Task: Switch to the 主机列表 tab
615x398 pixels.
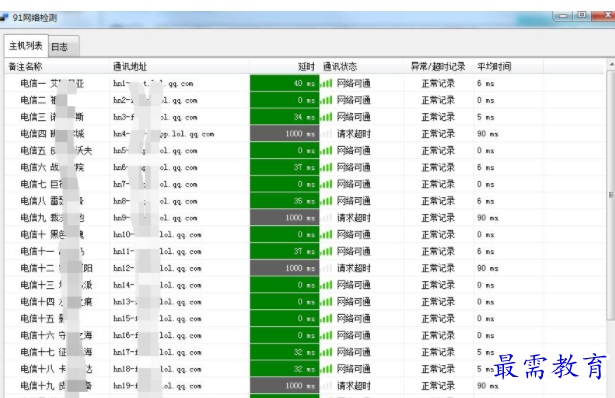Action: click(x=26, y=46)
